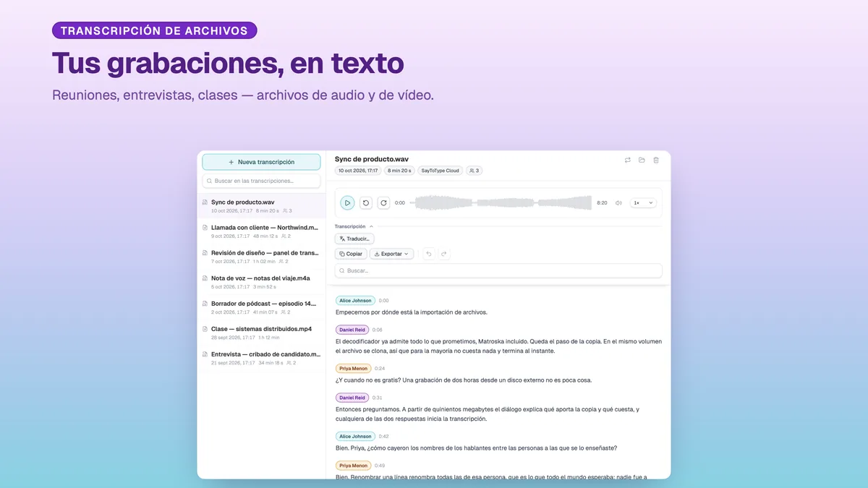
Task: Select Clase — sistemas distribuidos.mp4
Action: pos(261,333)
